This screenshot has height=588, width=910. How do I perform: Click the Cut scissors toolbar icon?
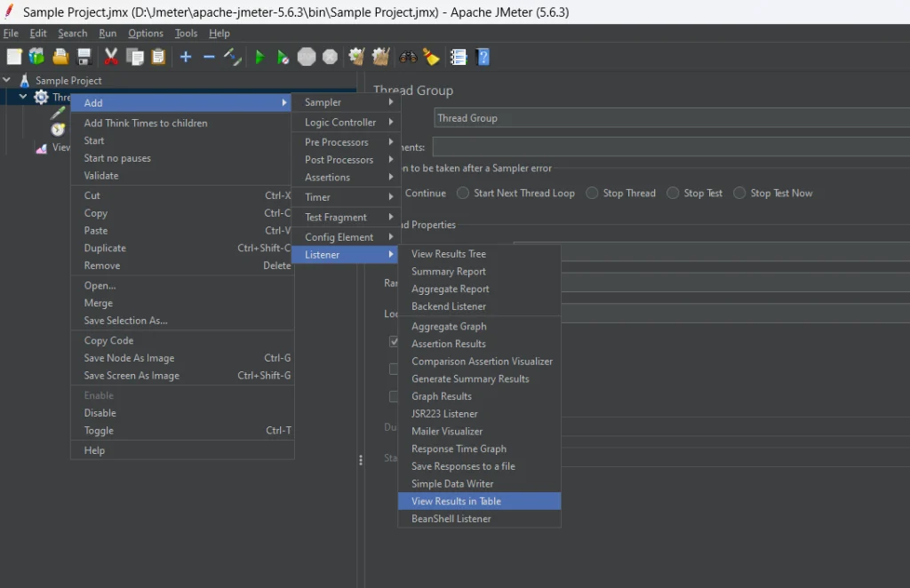(x=110, y=57)
